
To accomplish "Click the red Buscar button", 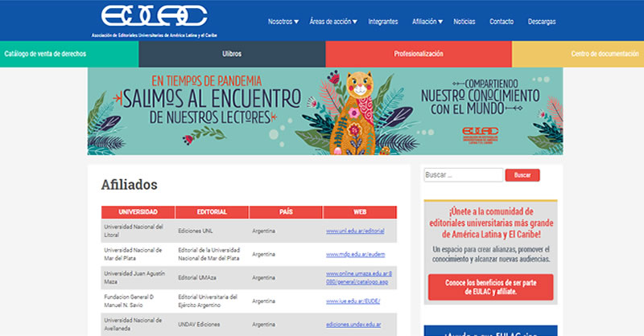I will pos(522,175).
